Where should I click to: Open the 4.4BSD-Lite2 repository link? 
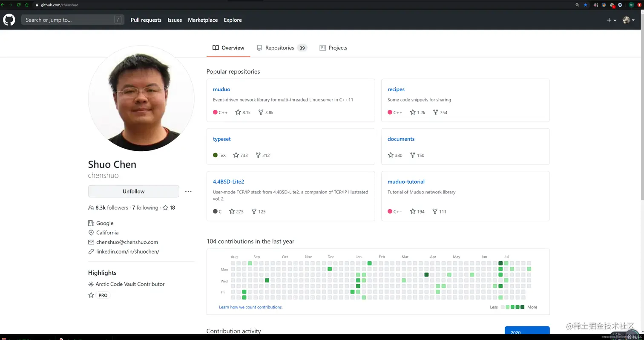228,182
